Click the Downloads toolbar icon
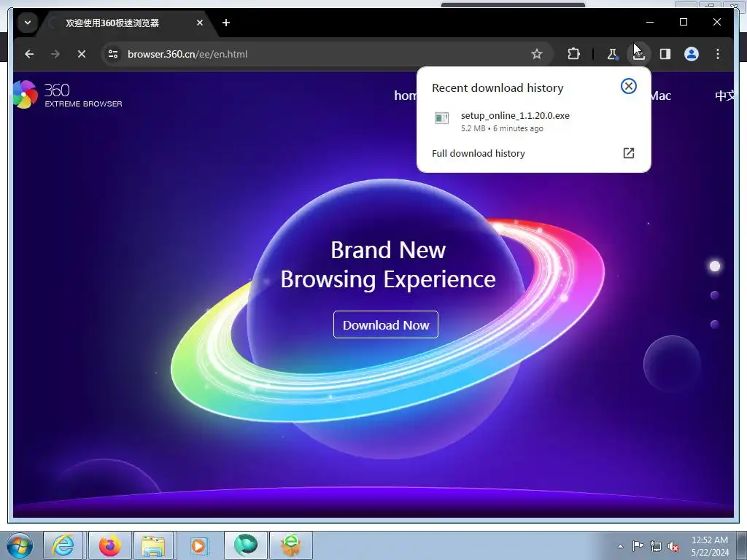 639,54
